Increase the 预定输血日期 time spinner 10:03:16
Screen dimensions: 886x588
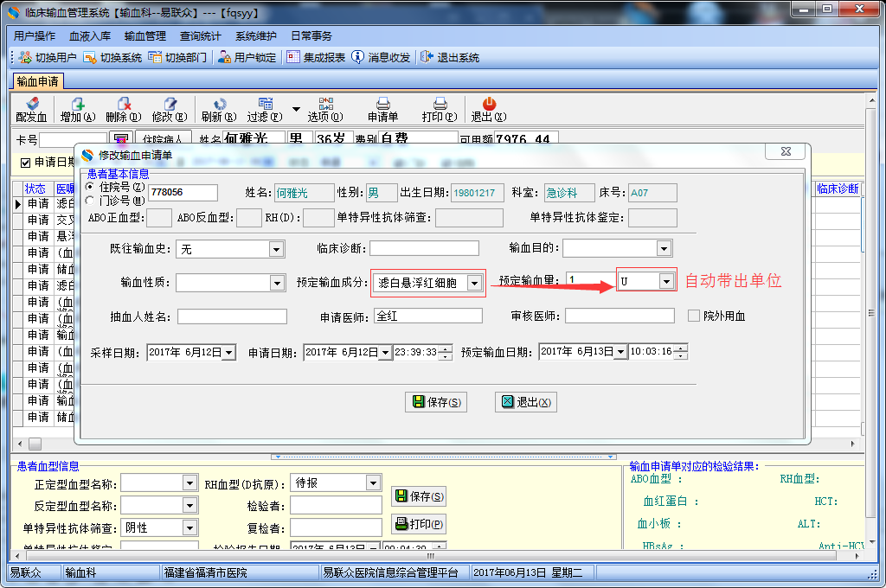click(x=682, y=348)
